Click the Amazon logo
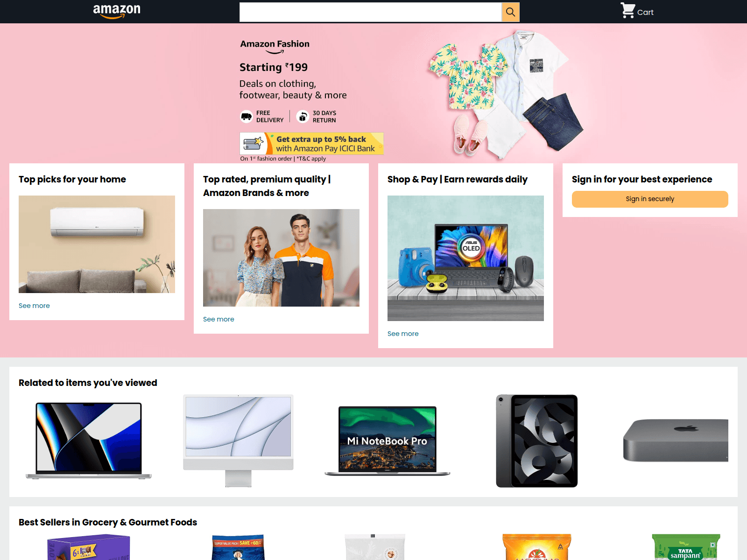 tap(117, 11)
